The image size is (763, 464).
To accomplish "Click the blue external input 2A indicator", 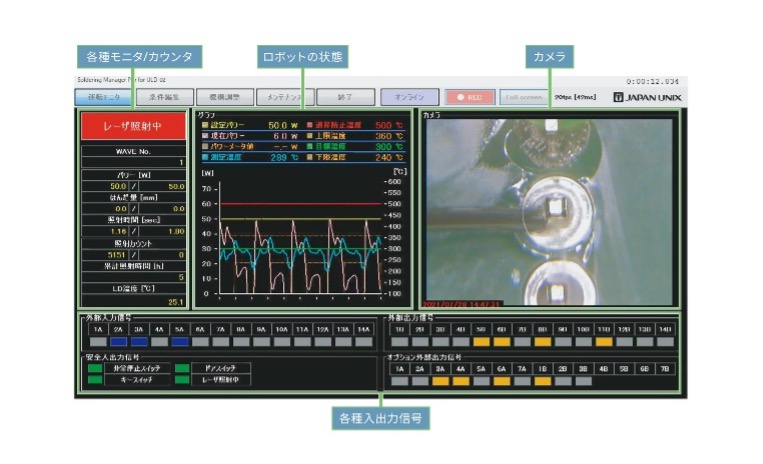I will [118, 342].
